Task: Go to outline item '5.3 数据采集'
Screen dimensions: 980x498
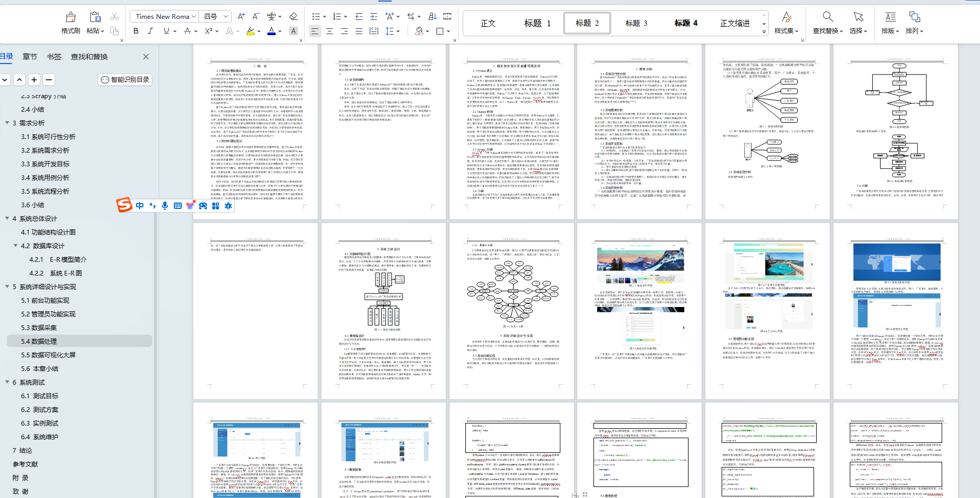Action: click(39, 327)
